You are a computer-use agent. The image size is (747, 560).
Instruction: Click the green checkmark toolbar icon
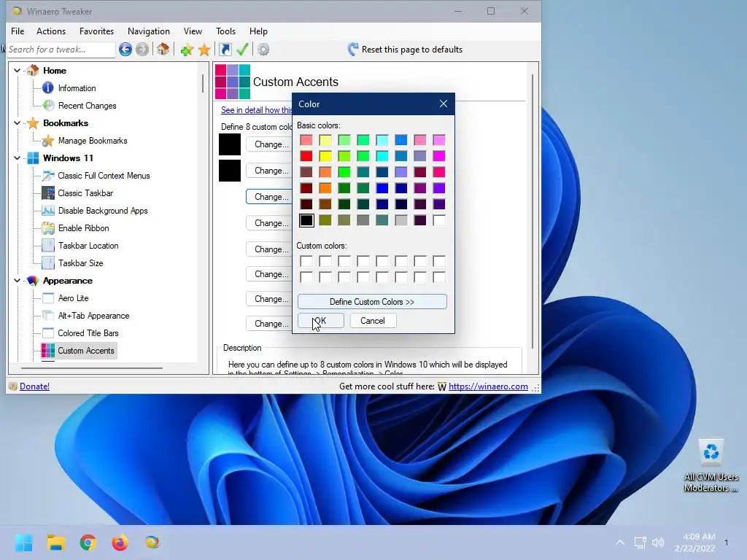(x=242, y=49)
